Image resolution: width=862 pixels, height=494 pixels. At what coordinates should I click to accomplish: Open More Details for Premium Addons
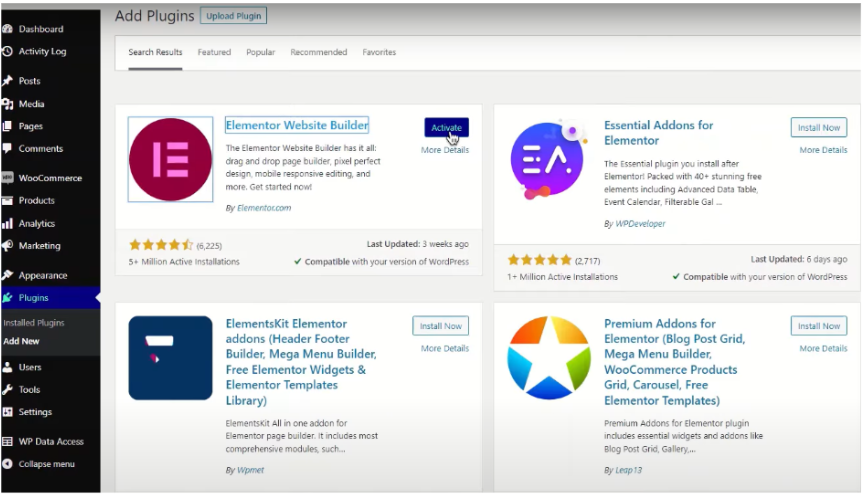pyautogui.click(x=824, y=348)
